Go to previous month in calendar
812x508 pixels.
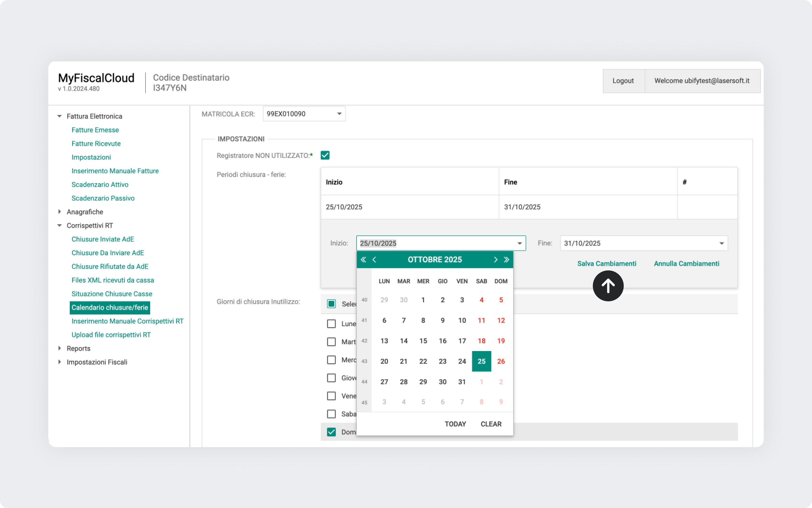click(374, 259)
